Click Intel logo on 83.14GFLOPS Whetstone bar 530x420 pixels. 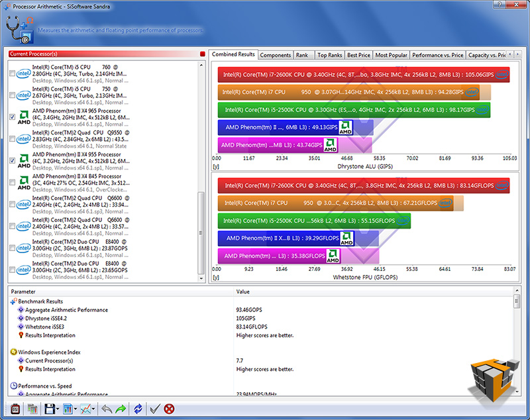502,185
